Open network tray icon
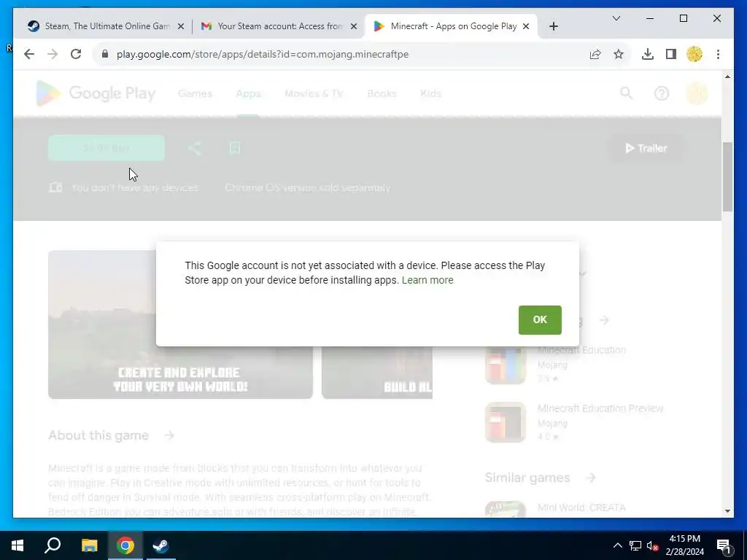747x560 pixels. pos(635,545)
